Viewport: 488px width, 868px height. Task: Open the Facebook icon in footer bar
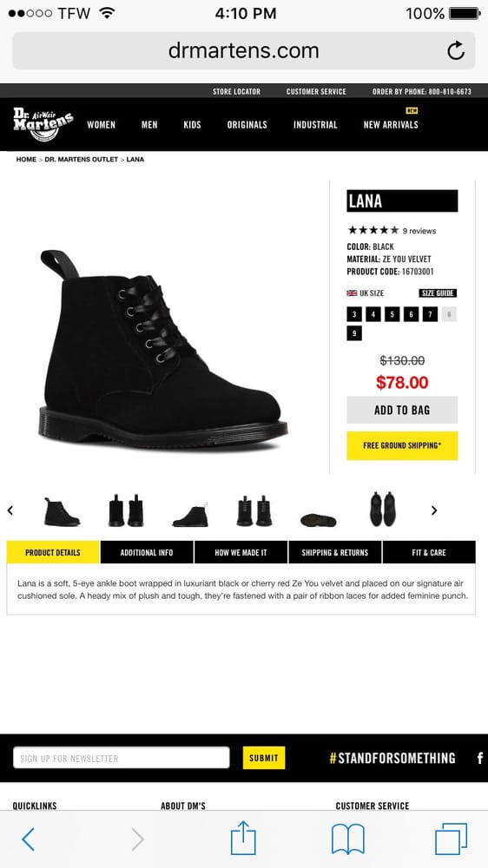[479, 759]
